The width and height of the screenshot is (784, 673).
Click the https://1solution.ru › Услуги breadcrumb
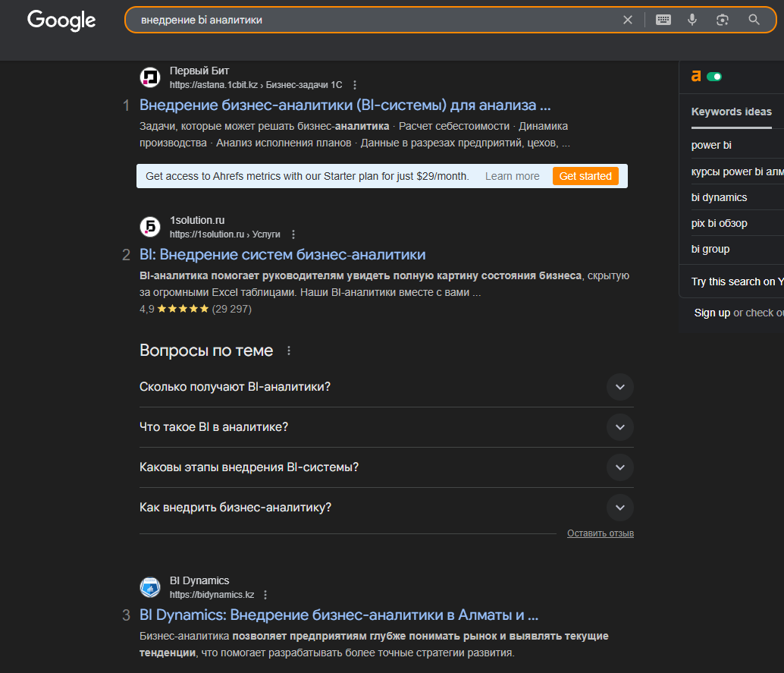[224, 234]
